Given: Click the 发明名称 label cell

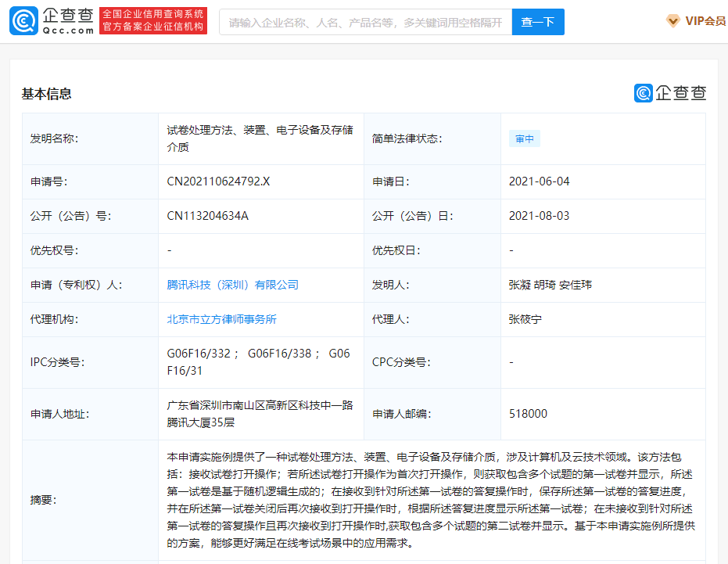Looking at the screenshot, I should point(90,139).
